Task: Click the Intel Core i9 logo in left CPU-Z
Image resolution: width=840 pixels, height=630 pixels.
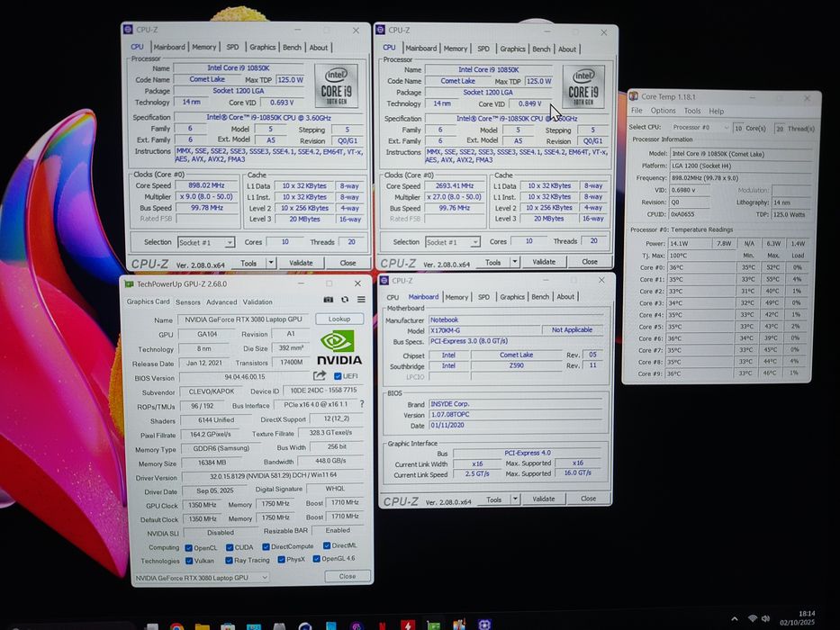Action: tap(336, 86)
